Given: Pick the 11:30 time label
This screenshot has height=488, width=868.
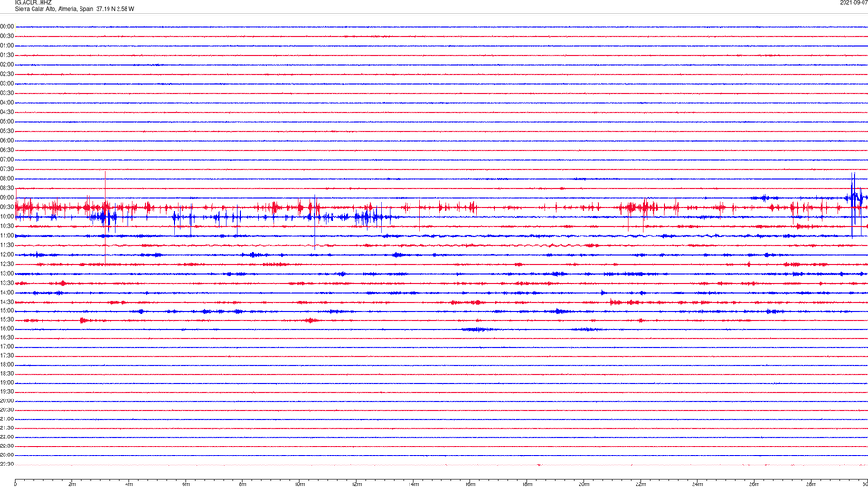Looking at the screenshot, I should point(6,246).
